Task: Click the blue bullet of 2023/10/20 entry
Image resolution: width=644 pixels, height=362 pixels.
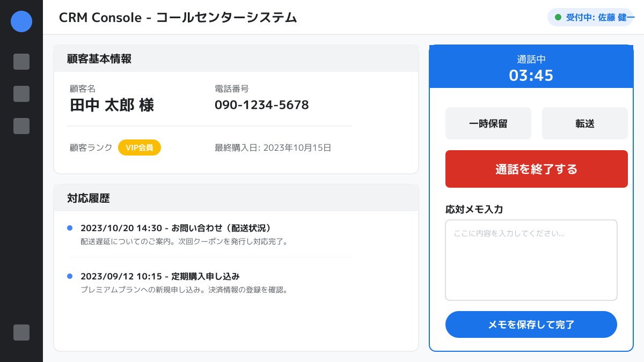Action: pos(70,228)
